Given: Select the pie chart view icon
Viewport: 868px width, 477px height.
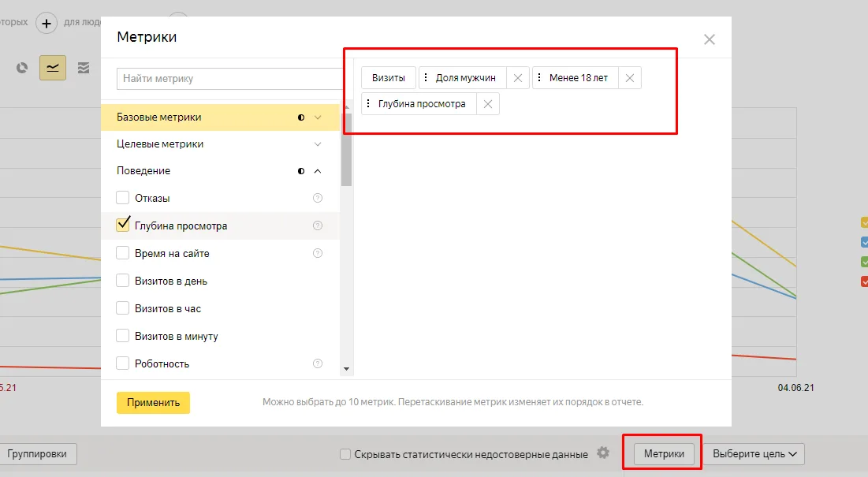Looking at the screenshot, I should click(x=22, y=68).
